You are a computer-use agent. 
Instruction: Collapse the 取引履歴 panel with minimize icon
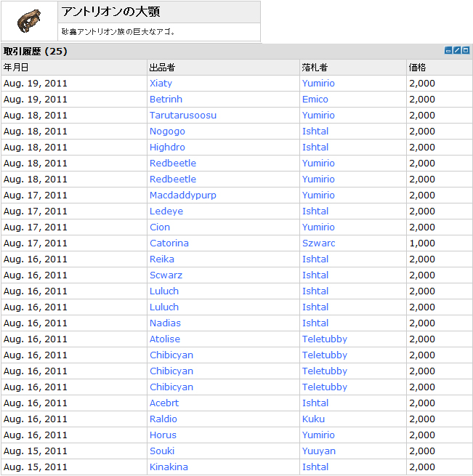[x=448, y=50]
